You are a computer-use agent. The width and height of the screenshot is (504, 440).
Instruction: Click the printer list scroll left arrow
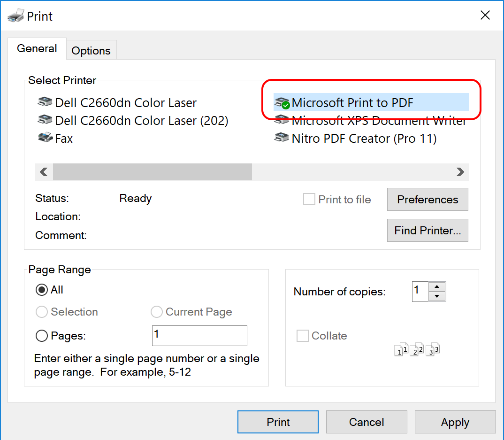[44, 172]
